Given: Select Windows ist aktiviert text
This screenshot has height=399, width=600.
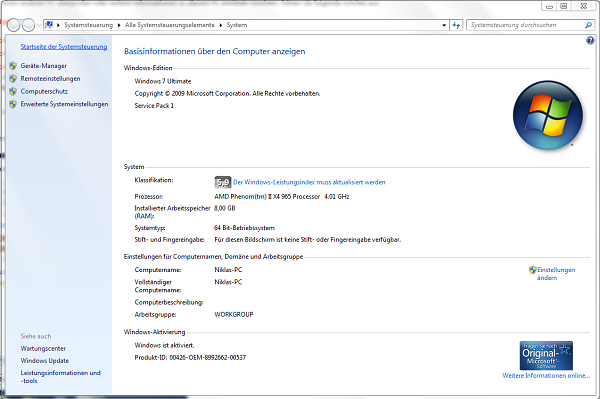Looking at the screenshot, I should pos(164,345).
